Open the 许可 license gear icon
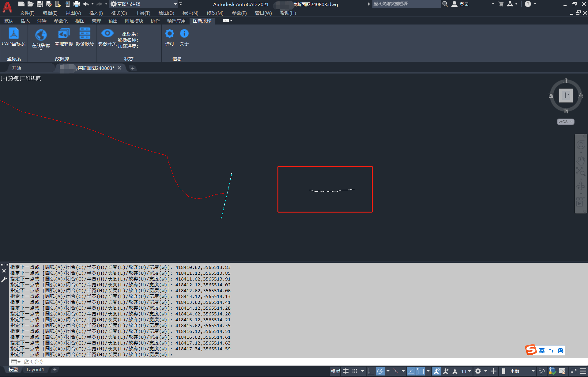588x377 pixels. coord(169,34)
